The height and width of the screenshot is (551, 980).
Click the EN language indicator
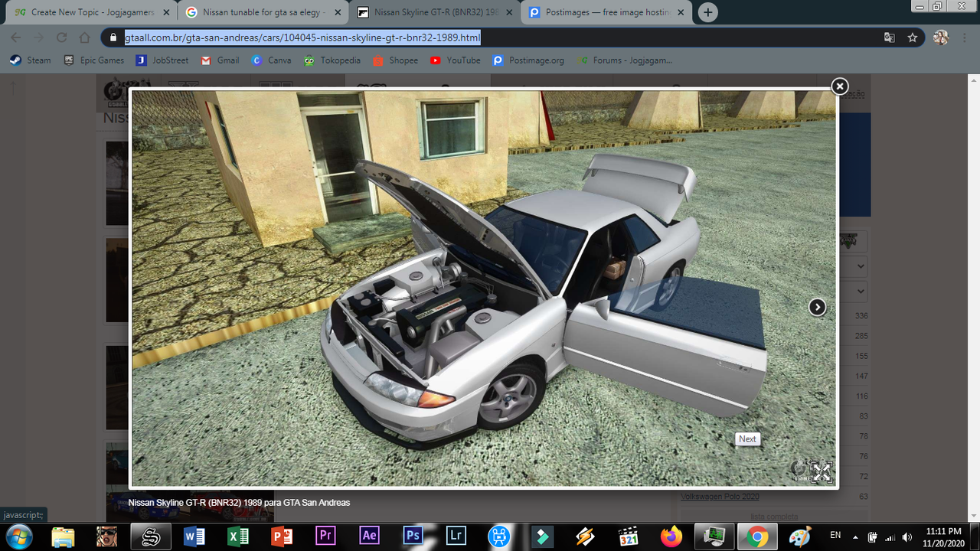pos(835,536)
